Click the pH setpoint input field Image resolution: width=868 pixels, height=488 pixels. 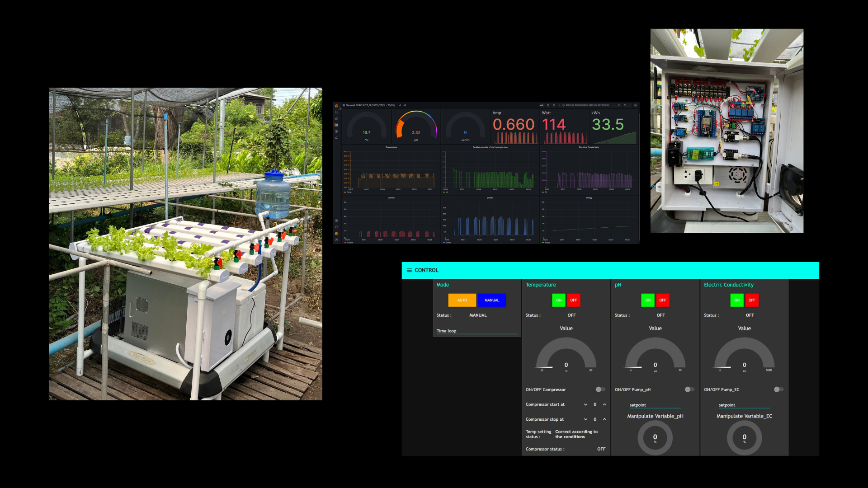click(655, 405)
